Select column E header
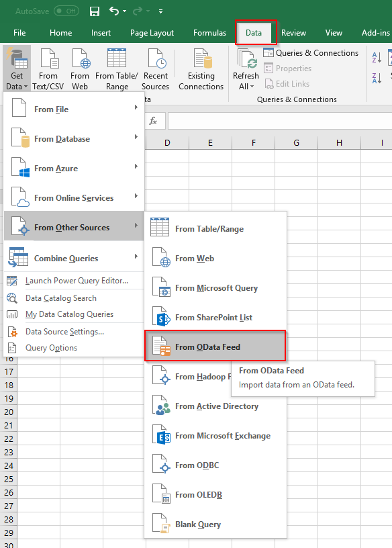Screen dimensions: 392x548 pos(210,142)
